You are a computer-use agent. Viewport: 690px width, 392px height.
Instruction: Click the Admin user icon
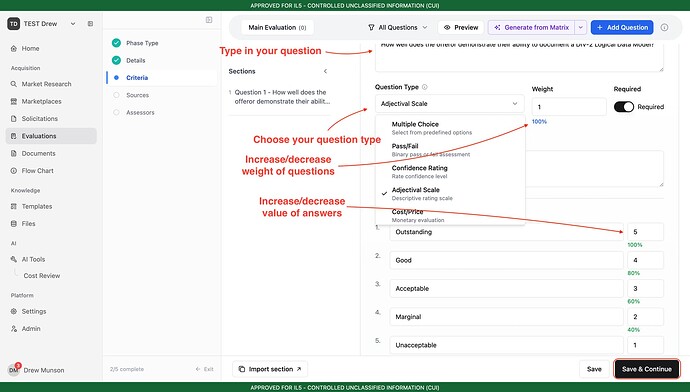pyautogui.click(x=14, y=329)
